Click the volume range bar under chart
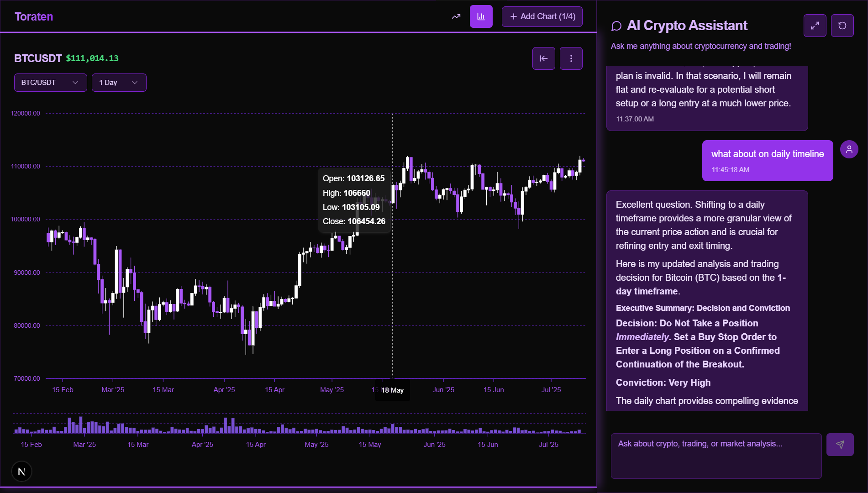This screenshot has height=493, width=868. (299, 425)
